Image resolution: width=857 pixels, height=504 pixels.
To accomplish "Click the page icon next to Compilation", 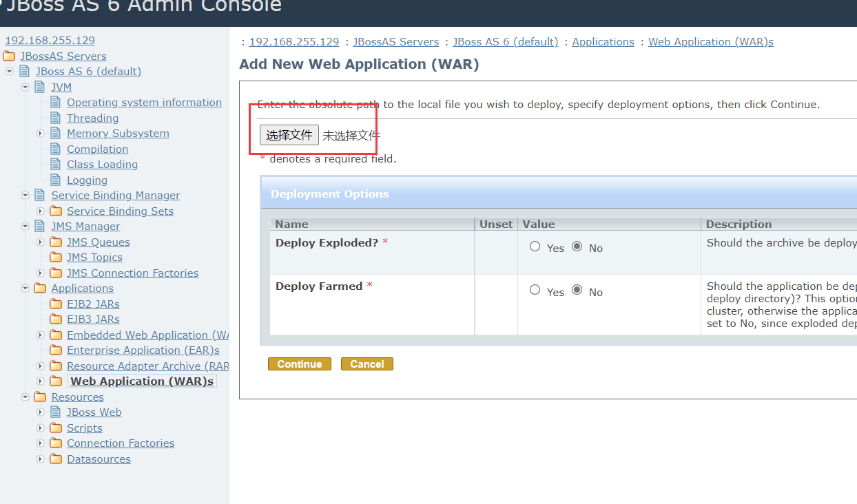I will tap(56, 149).
